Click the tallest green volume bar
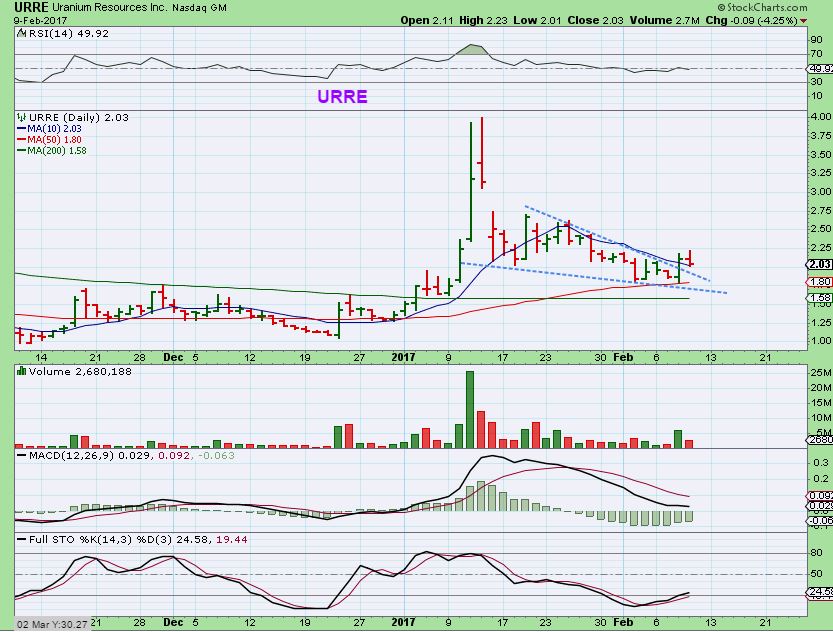The width and height of the screenshot is (833, 632). tap(470, 409)
